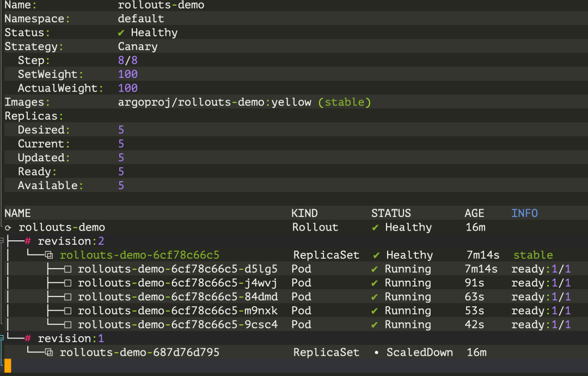Screen dimensions: 588x376
Task: Select pod name rollouts-demo-6cf78c66c5-m9nxk
Action: click(177, 311)
